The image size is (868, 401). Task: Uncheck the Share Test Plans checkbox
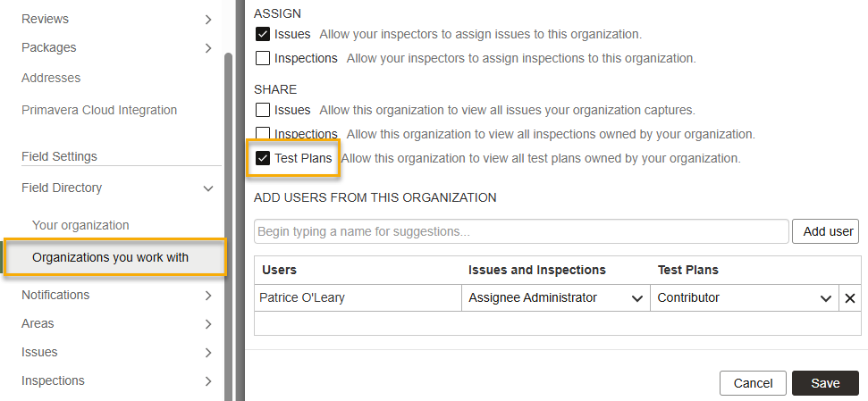coord(263,158)
